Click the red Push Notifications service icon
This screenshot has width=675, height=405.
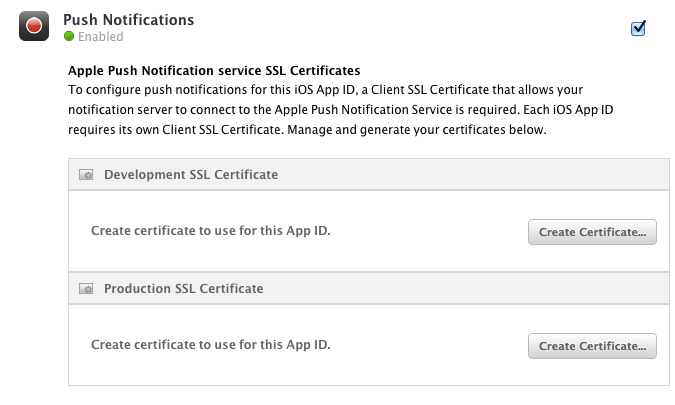34,26
